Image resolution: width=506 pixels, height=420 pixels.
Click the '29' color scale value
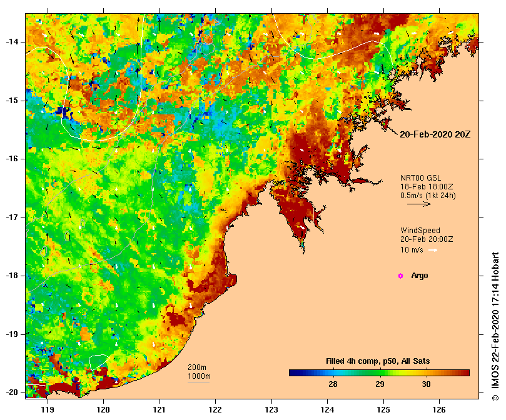[x=380, y=384]
